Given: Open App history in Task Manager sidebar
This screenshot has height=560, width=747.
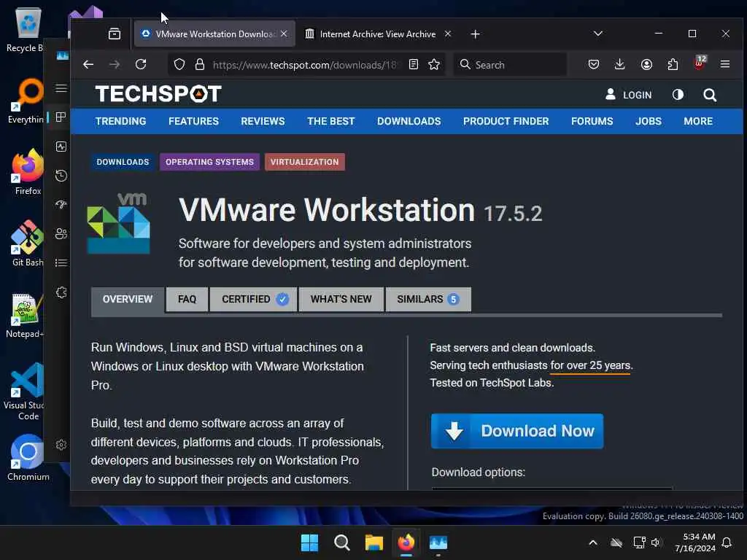Looking at the screenshot, I should pyautogui.click(x=61, y=176).
